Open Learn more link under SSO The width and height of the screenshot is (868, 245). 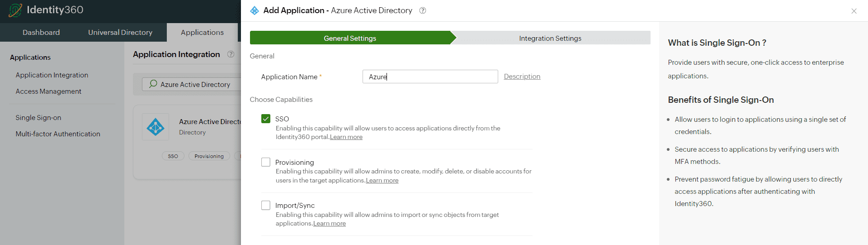click(x=346, y=137)
